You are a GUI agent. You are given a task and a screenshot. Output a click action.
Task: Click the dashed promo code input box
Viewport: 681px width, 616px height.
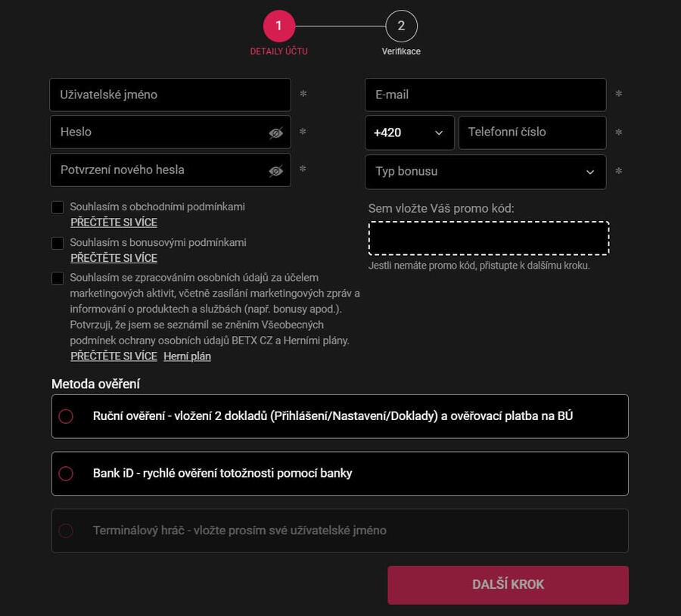click(x=489, y=238)
